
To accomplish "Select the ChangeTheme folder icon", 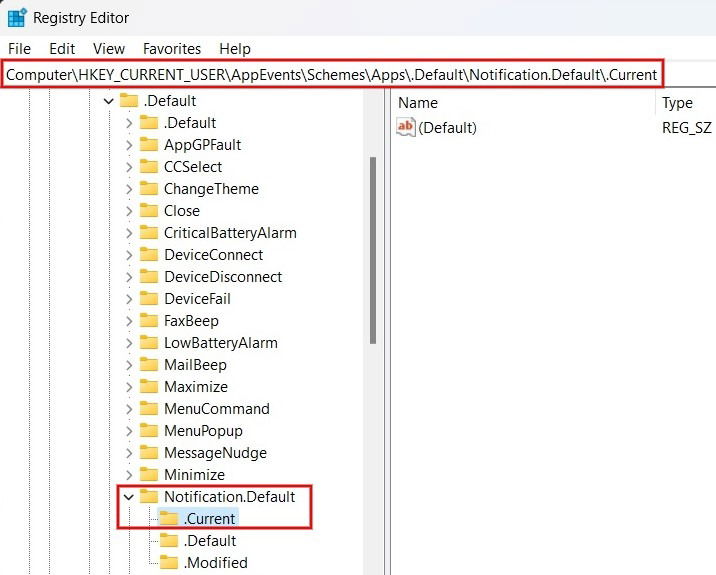I will pos(149,189).
